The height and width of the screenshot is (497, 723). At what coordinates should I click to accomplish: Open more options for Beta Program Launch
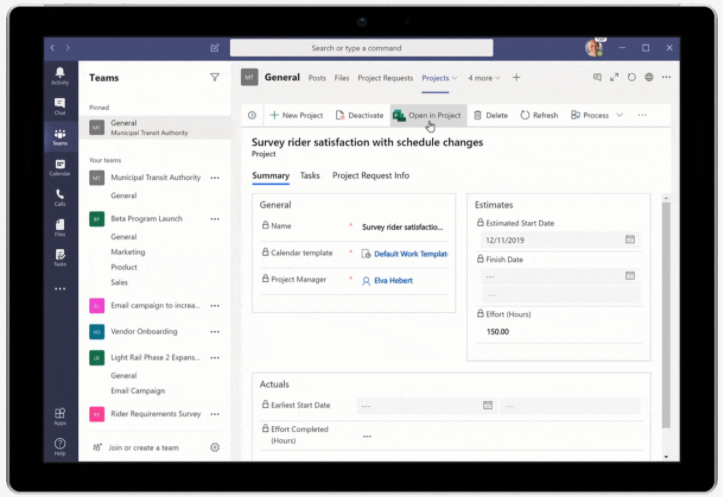click(214, 218)
